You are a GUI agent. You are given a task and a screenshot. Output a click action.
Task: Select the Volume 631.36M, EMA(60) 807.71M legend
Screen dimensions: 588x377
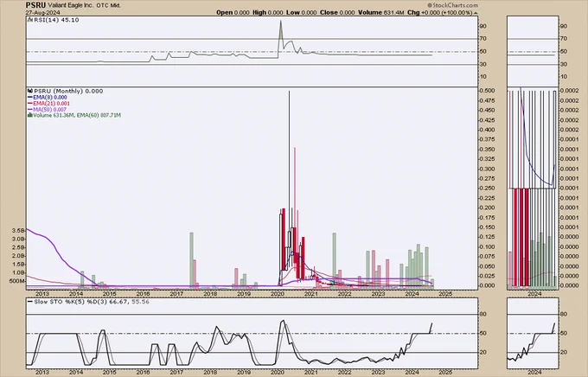click(77, 115)
